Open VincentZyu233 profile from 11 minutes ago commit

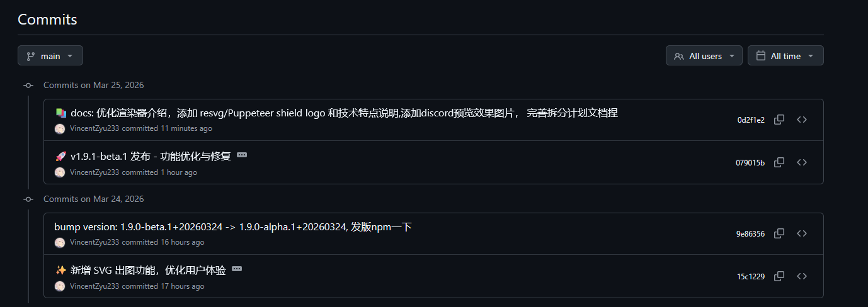(x=94, y=128)
